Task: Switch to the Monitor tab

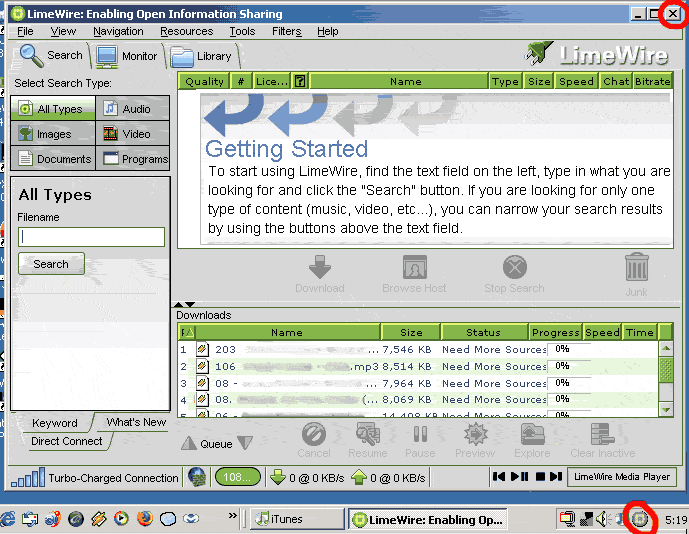Action: point(127,56)
